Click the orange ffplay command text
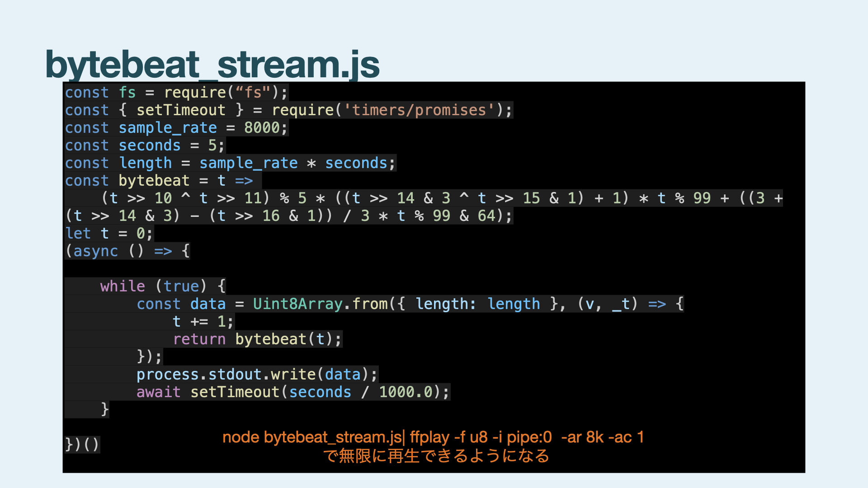Screen dimensions: 868x488 (x=433, y=437)
